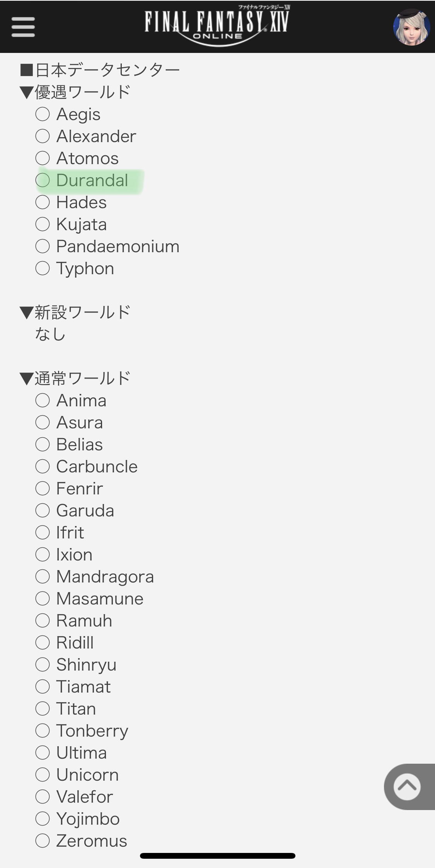The image size is (435, 868).
Task: Select the Typhon radio button
Action: (x=43, y=268)
